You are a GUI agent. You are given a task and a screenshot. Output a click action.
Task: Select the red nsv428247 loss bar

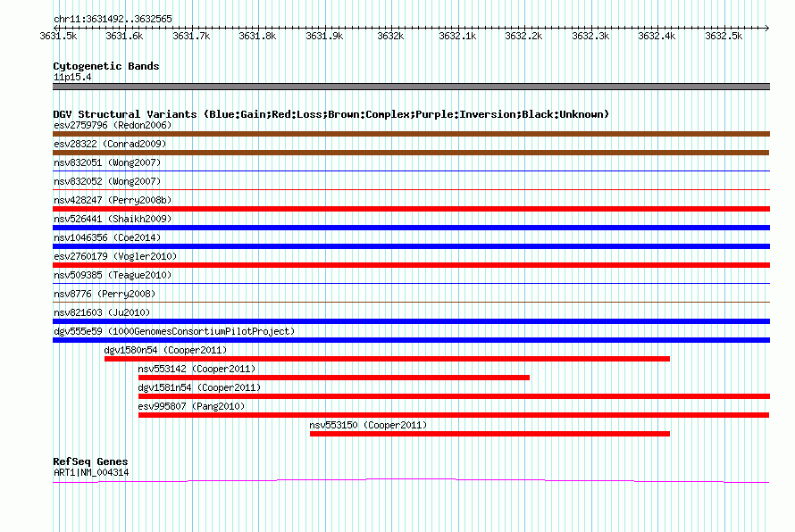[x=411, y=209]
